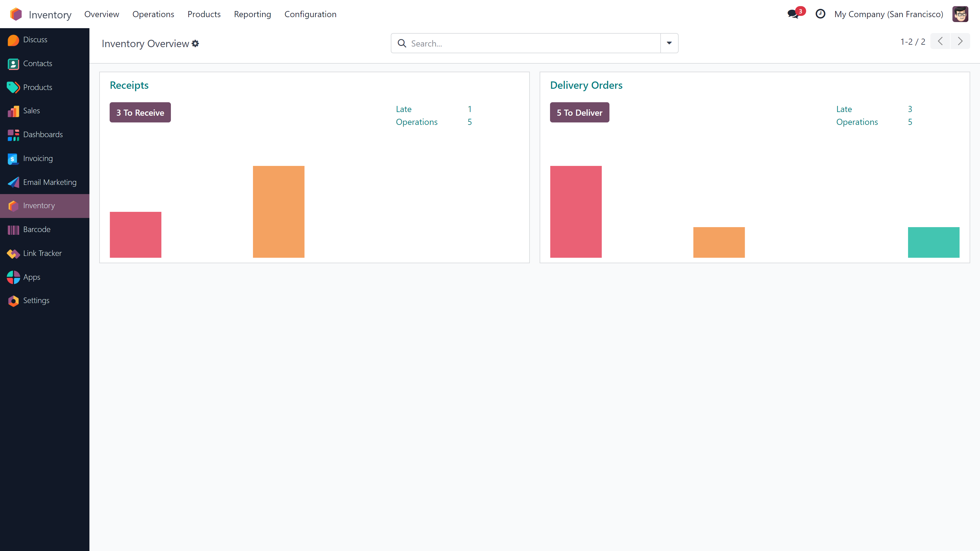This screenshot has height=551, width=980.
Task: Click the Email Marketing sidebar icon
Action: coord(13,182)
